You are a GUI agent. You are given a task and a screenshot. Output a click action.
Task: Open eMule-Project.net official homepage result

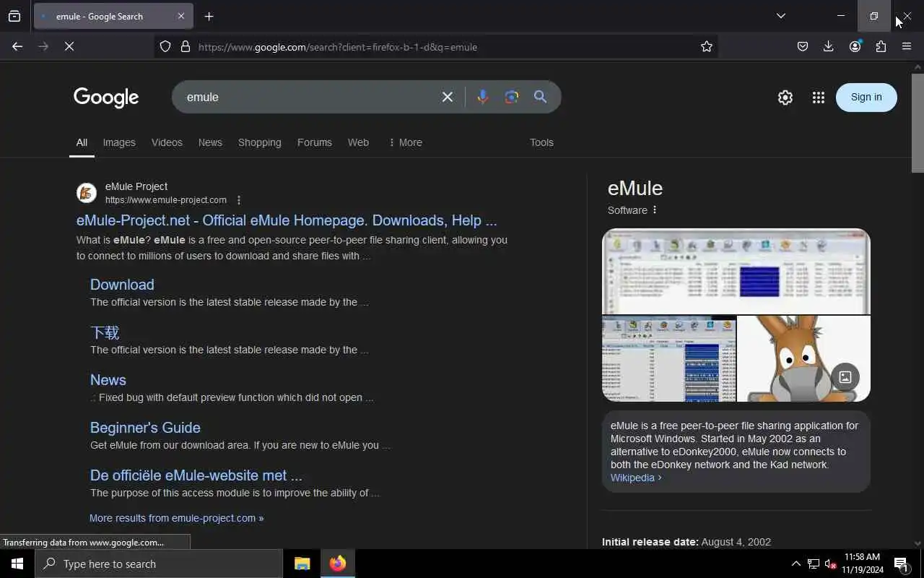[287, 220]
